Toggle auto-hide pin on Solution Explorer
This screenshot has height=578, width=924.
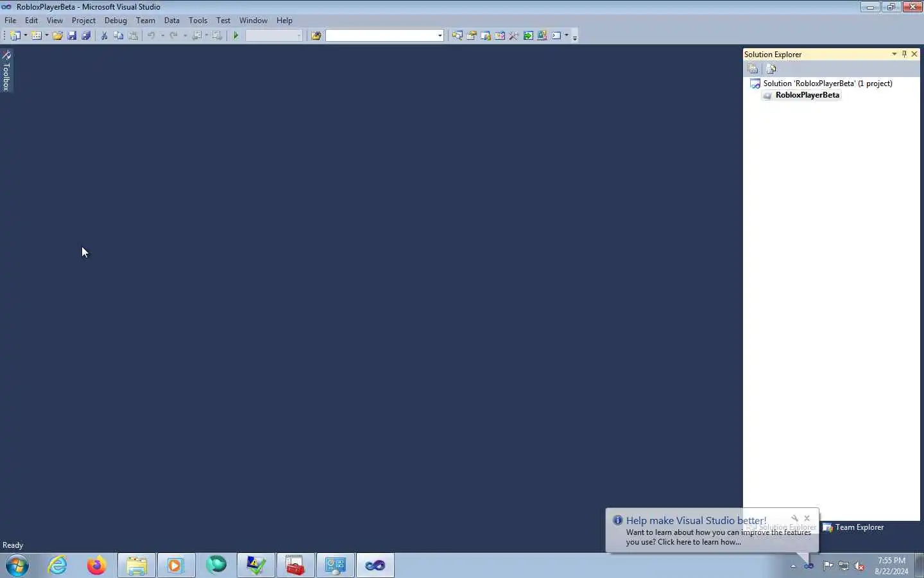click(904, 54)
